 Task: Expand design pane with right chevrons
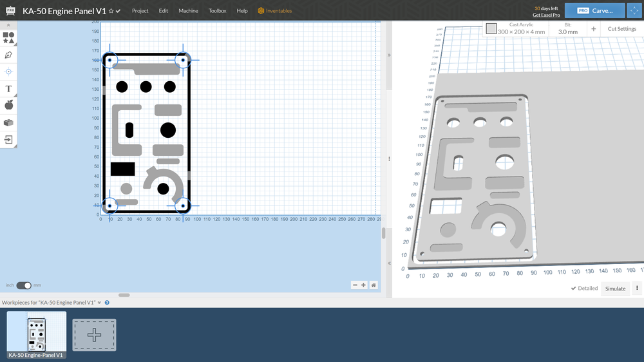click(x=389, y=55)
